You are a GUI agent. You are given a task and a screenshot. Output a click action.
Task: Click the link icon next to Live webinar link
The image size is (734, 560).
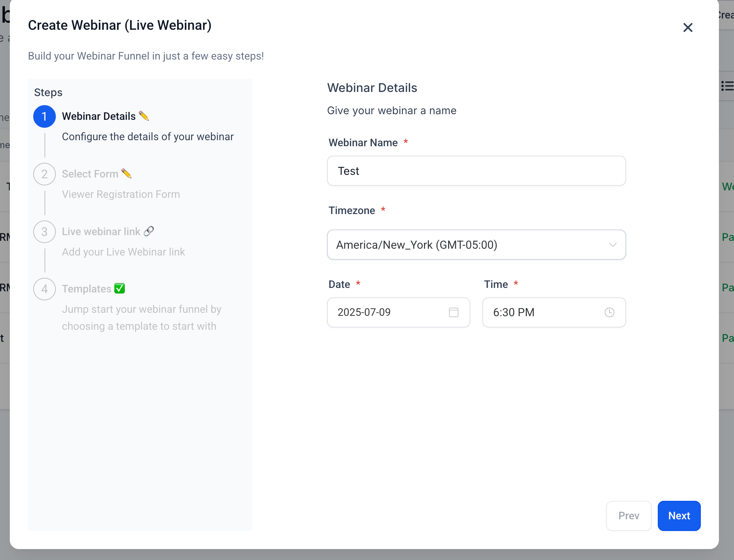click(149, 231)
